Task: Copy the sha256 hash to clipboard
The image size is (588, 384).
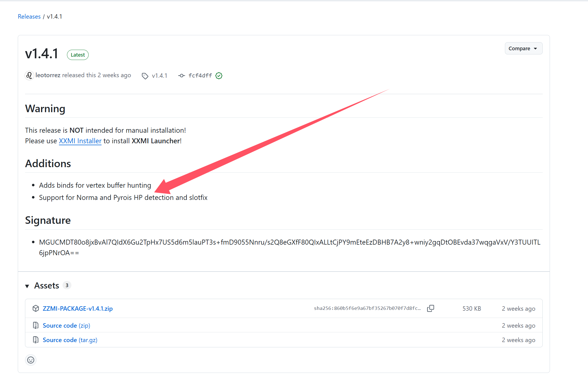Action: pyautogui.click(x=430, y=308)
